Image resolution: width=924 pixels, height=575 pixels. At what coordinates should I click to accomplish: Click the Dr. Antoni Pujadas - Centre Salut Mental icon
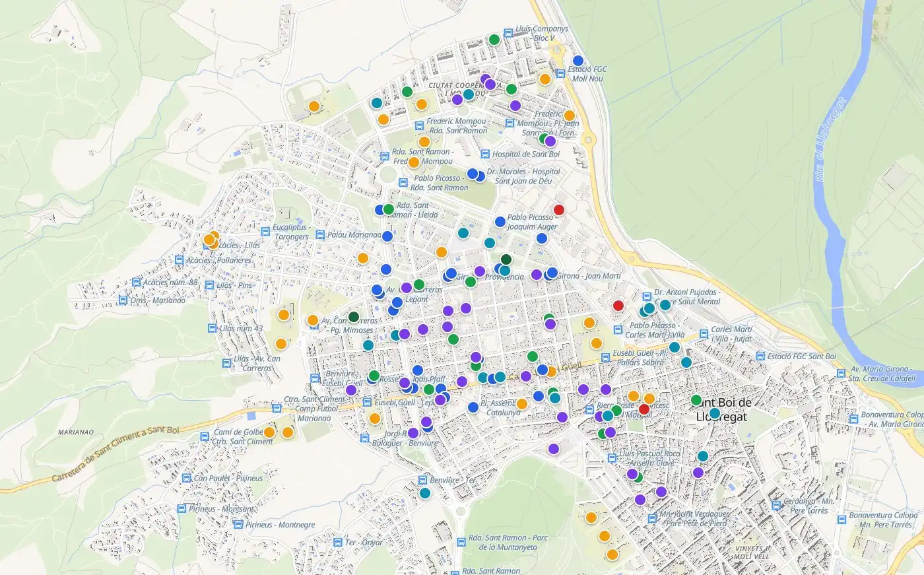[647, 296]
